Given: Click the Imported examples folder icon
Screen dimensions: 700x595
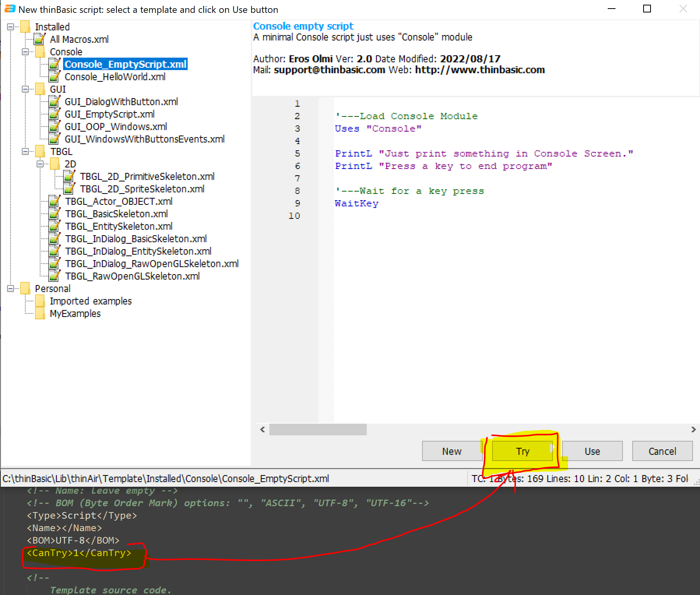Looking at the screenshot, I should [40, 301].
